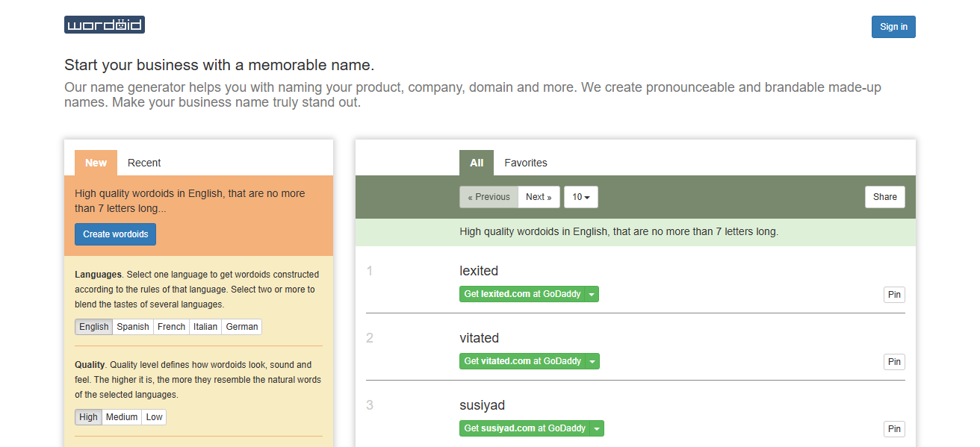This screenshot has height=447, width=980.
Task: Click the orange panel summary text
Action: click(190, 201)
